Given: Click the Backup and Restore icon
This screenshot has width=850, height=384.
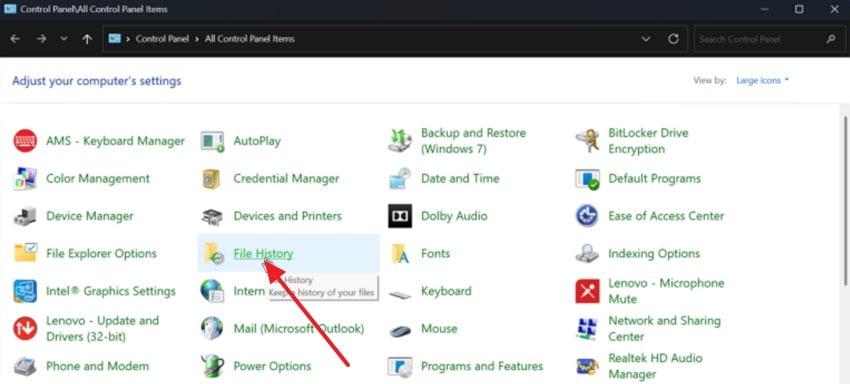Looking at the screenshot, I should (400, 141).
